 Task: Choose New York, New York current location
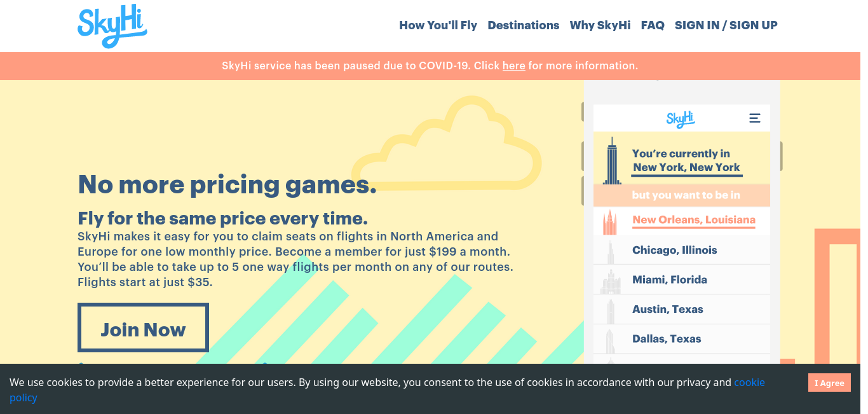pyautogui.click(x=686, y=168)
